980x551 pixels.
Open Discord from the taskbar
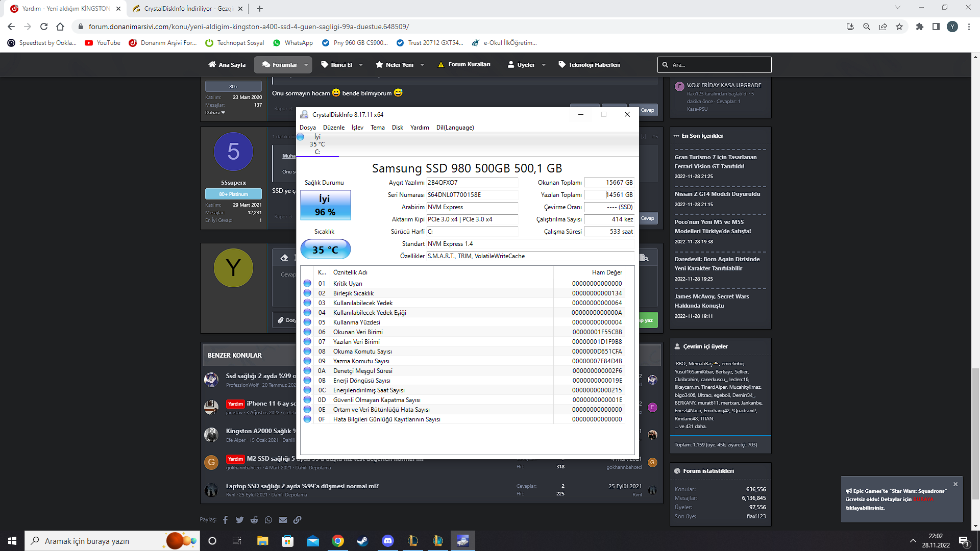pyautogui.click(x=387, y=541)
